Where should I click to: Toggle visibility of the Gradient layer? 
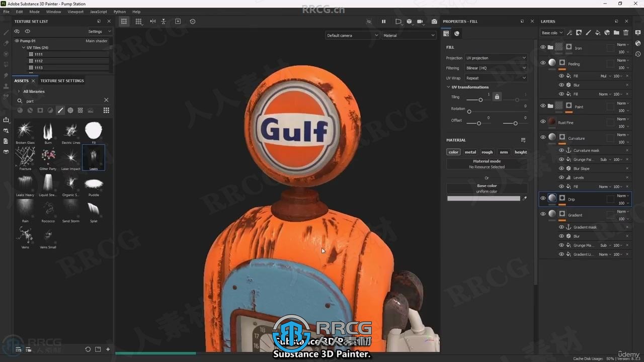point(543,214)
